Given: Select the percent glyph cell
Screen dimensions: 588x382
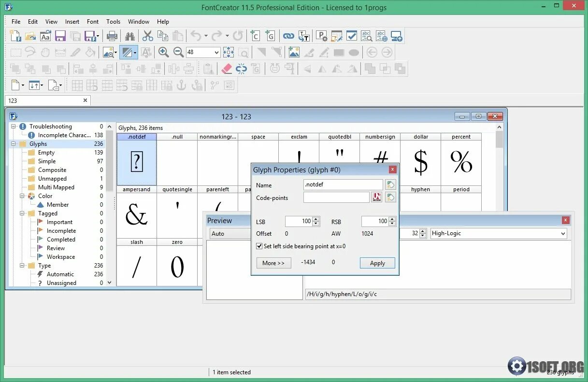Looking at the screenshot, I should pyautogui.click(x=461, y=159).
